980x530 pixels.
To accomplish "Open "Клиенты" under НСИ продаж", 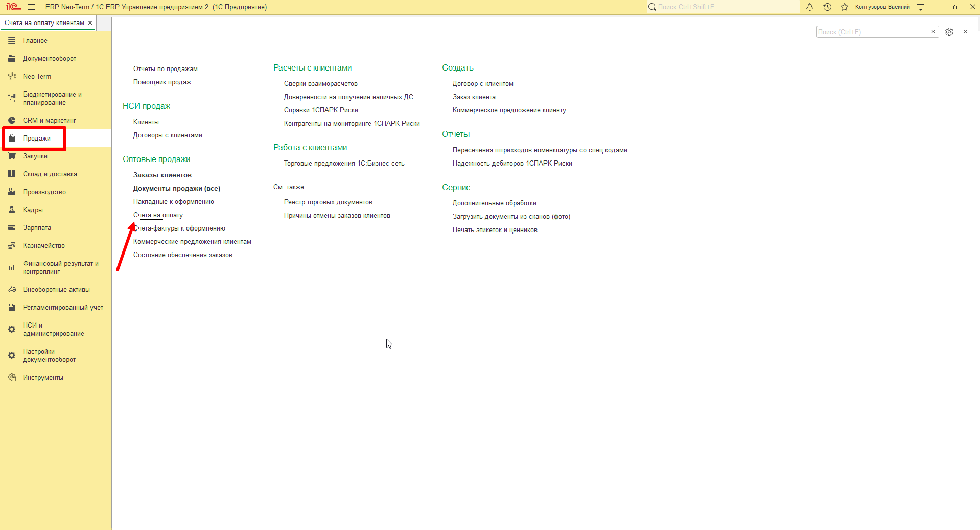I will (x=146, y=122).
